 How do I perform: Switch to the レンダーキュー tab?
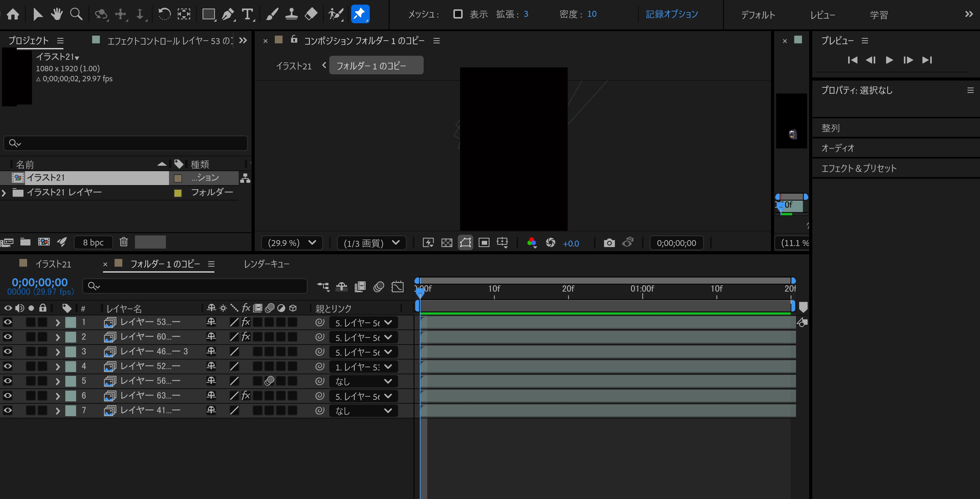coord(266,264)
